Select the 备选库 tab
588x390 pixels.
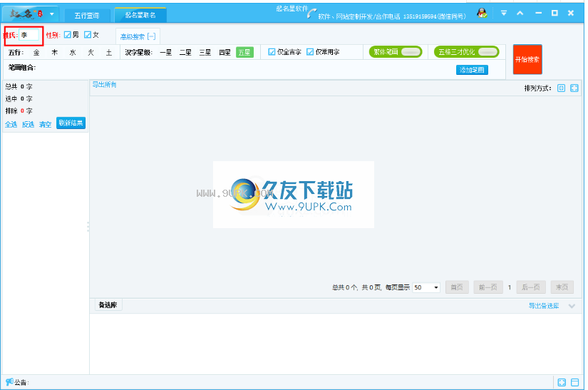(x=108, y=305)
